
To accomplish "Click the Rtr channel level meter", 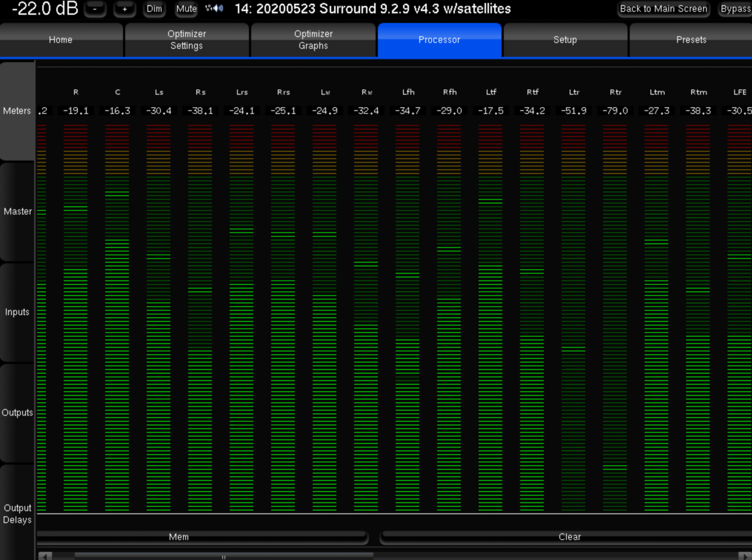I will coord(615,318).
